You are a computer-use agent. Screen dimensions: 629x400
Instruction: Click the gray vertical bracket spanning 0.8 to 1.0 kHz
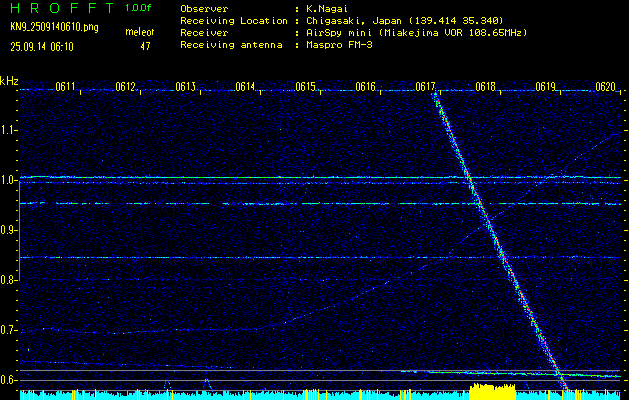pos(19,231)
